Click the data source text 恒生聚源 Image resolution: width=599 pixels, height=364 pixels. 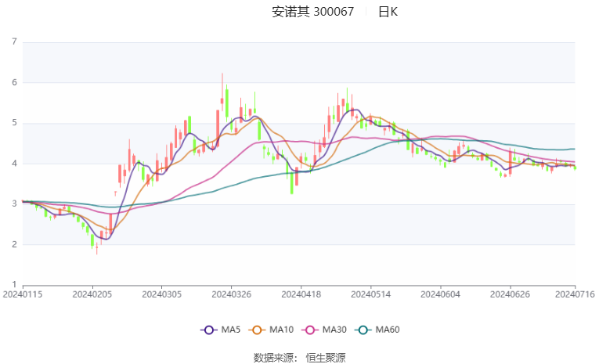click(326, 358)
